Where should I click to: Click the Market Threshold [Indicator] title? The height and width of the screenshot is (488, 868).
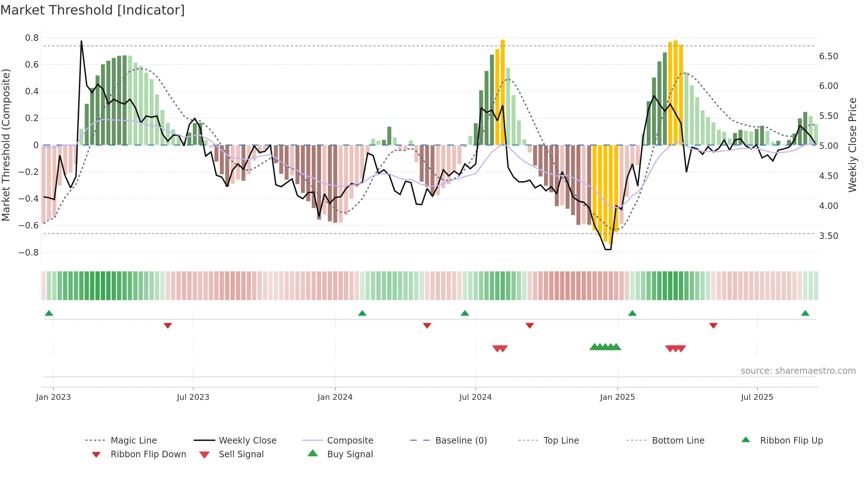(x=93, y=10)
